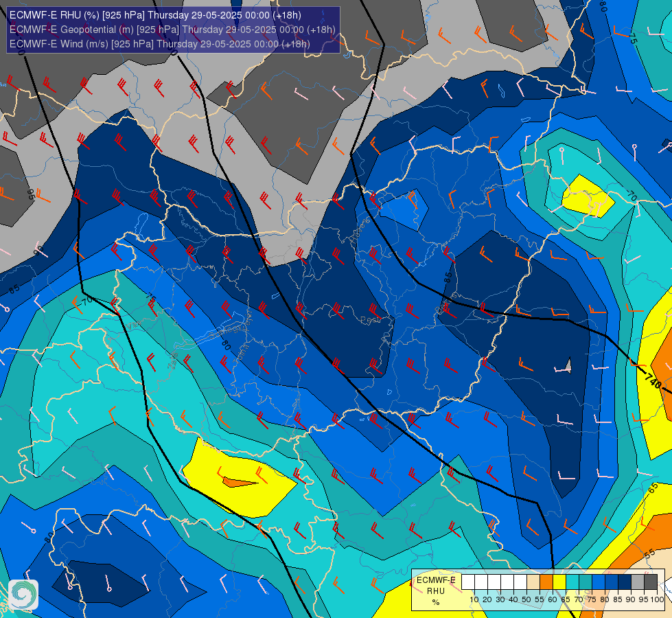
Task: Pick the teal 70-75 legend swatch
Action: (586, 582)
